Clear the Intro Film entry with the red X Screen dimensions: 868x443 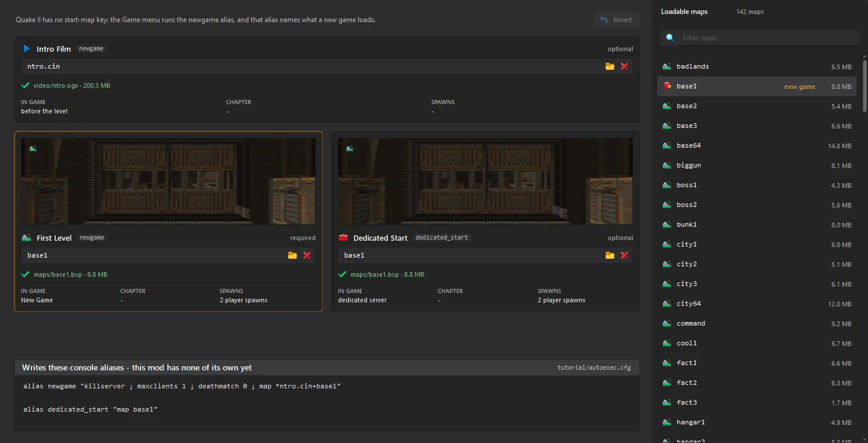[x=624, y=66]
